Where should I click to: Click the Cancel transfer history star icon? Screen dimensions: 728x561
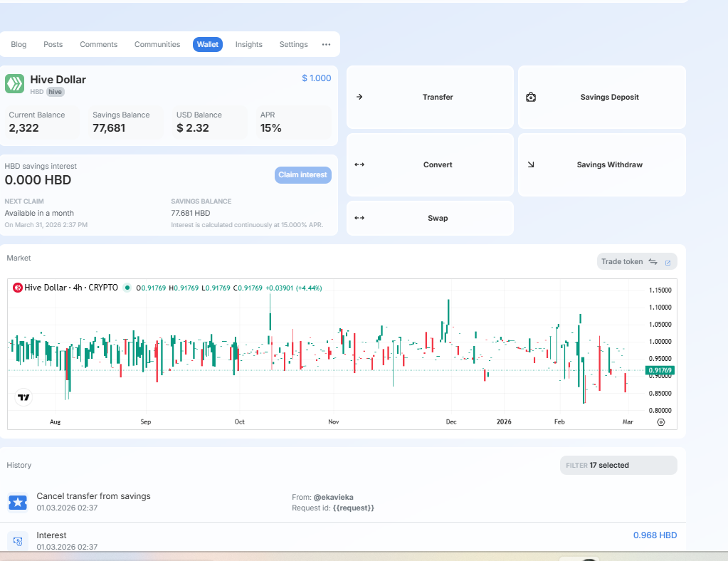pos(18,503)
